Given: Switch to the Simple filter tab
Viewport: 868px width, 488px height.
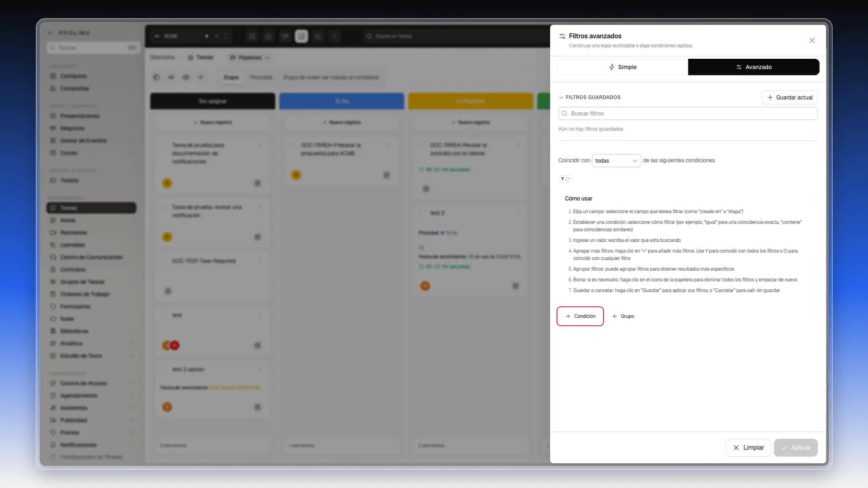Looking at the screenshot, I should click(x=623, y=67).
